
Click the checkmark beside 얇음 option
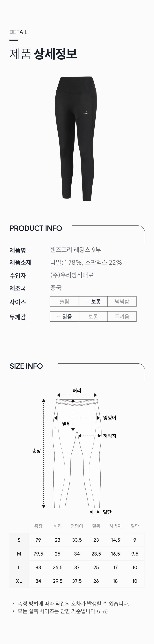pos(59,316)
